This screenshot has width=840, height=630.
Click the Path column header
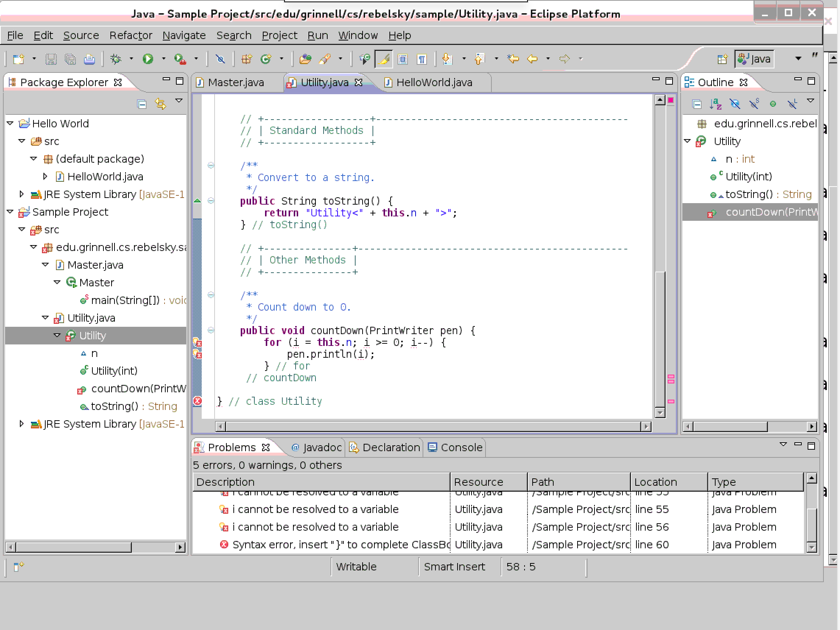coord(579,482)
